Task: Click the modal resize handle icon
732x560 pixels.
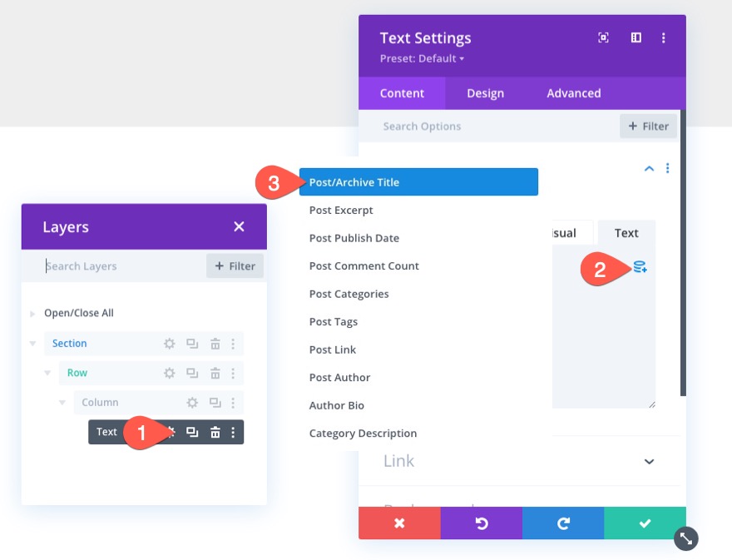Action: pos(686,538)
